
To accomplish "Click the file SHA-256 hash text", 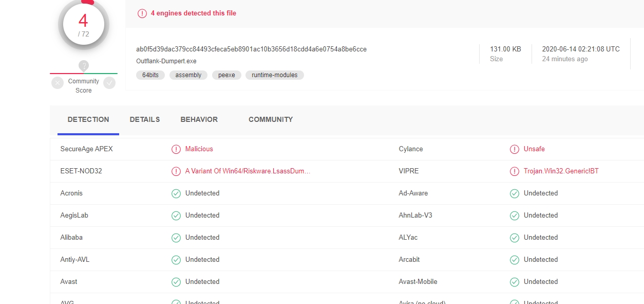I will [x=251, y=49].
